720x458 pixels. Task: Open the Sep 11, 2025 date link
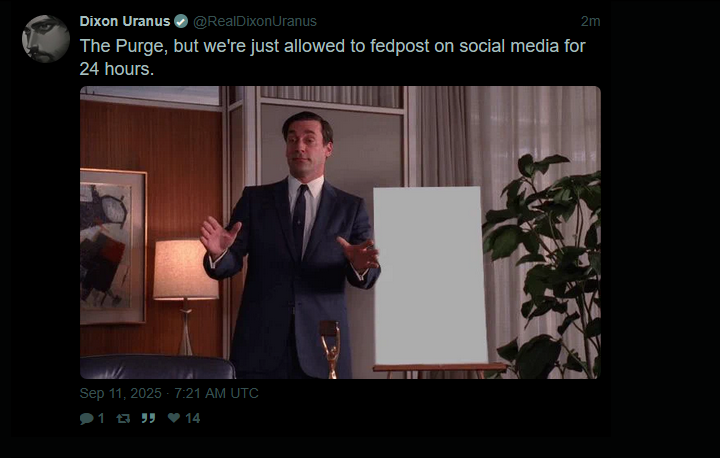click(x=120, y=393)
